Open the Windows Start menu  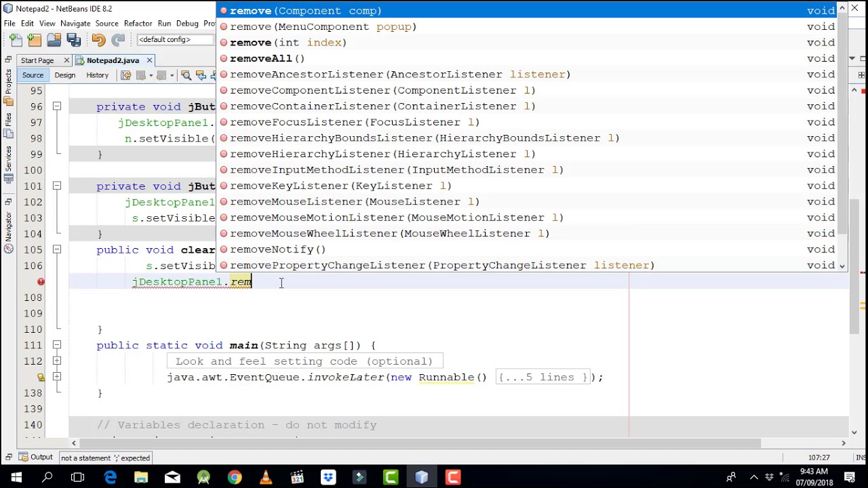pos(16,478)
